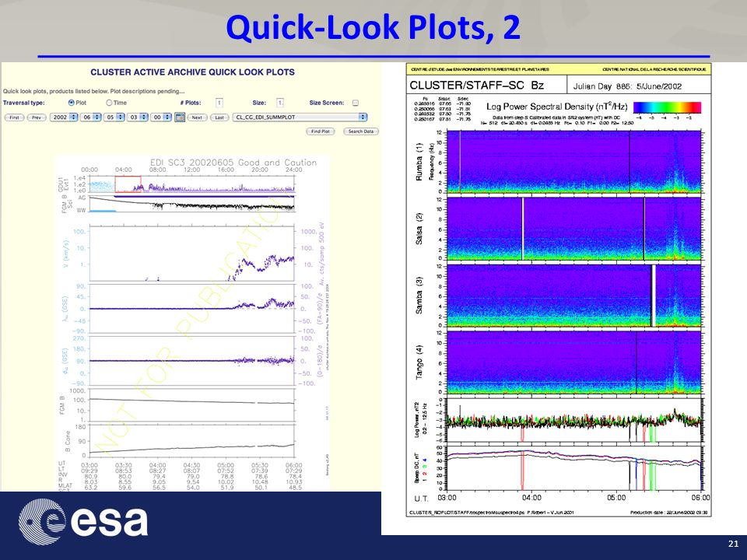Open the month dropdown showing 06

90,117
